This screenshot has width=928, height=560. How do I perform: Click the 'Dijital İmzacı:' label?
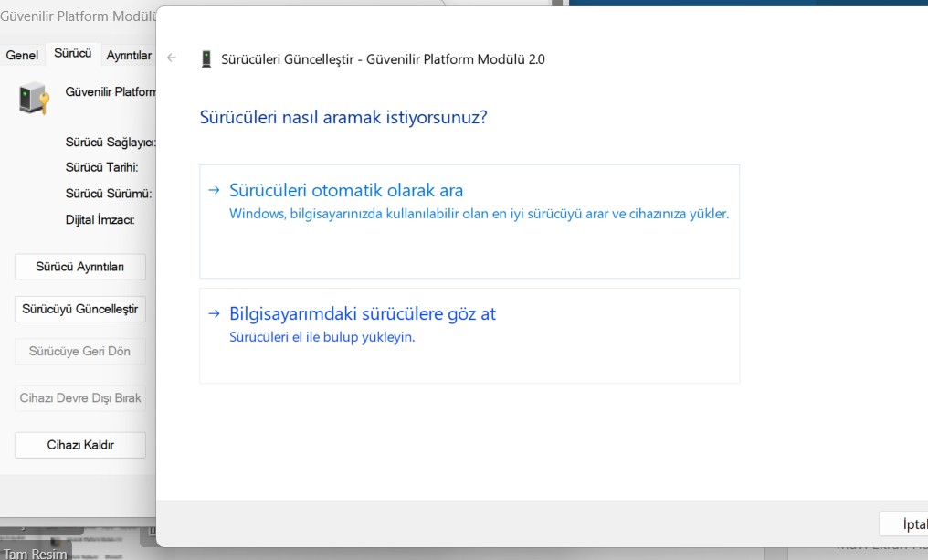pos(100,219)
